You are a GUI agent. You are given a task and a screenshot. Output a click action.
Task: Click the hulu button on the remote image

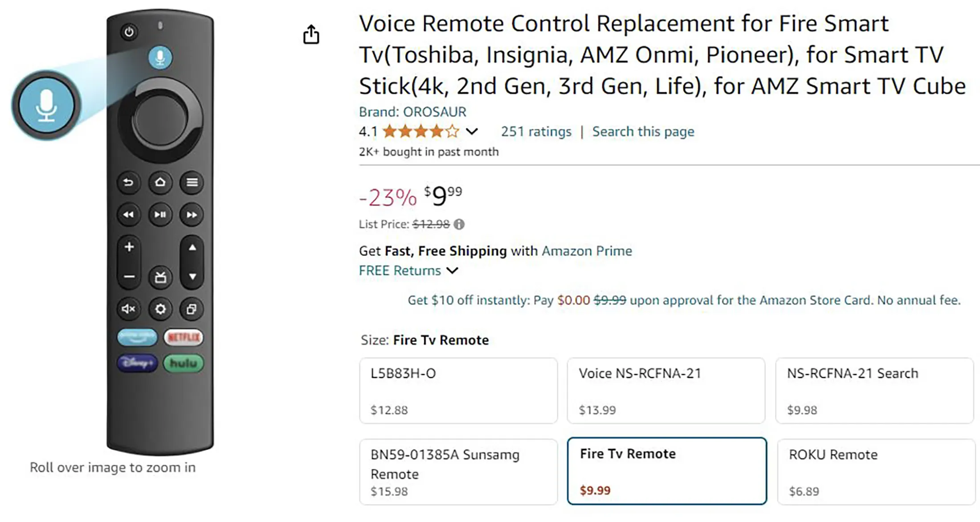tap(184, 363)
